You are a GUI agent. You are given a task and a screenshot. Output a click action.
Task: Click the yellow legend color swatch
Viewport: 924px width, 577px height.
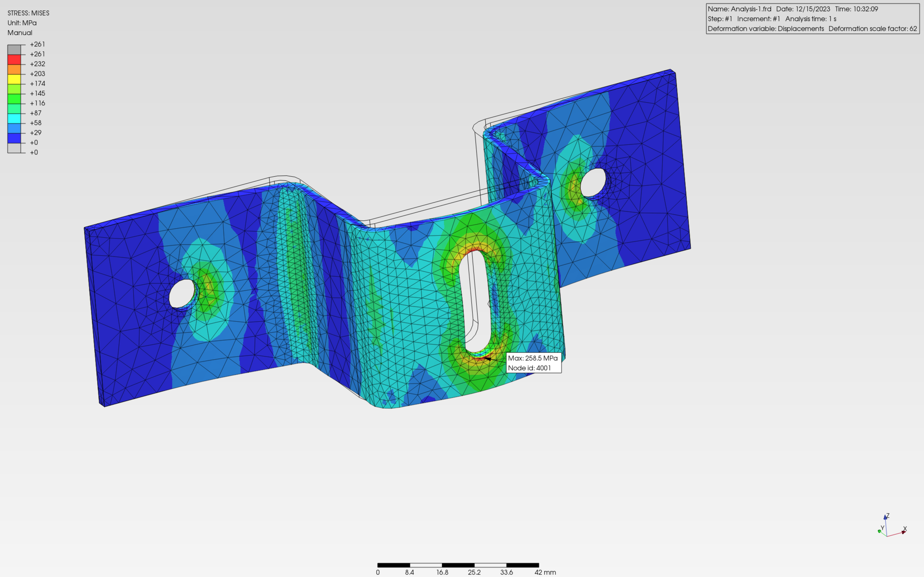click(14, 79)
